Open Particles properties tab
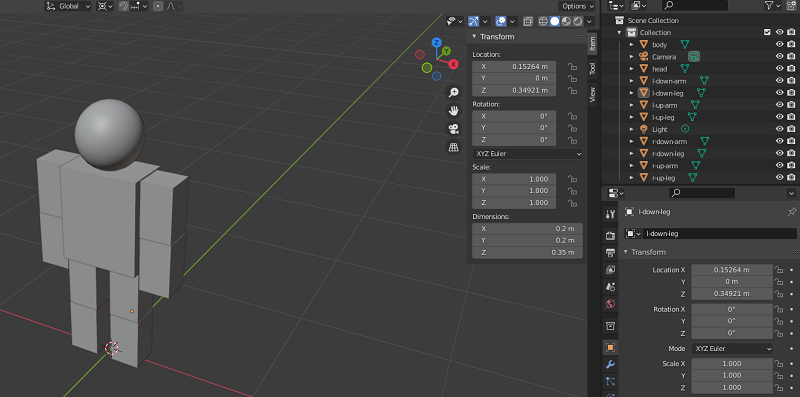Screen dimensions: 800x397 (610, 381)
